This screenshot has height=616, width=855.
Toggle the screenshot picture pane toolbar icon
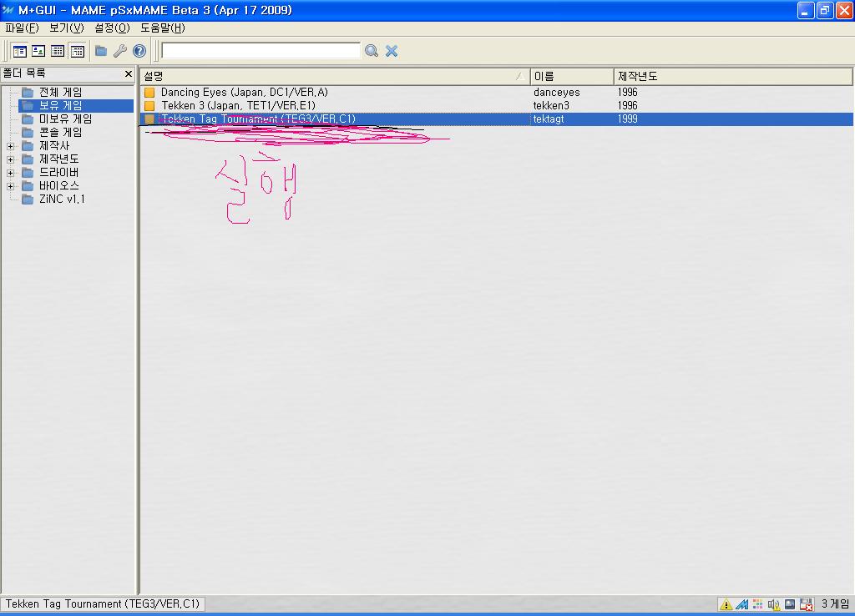point(38,51)
